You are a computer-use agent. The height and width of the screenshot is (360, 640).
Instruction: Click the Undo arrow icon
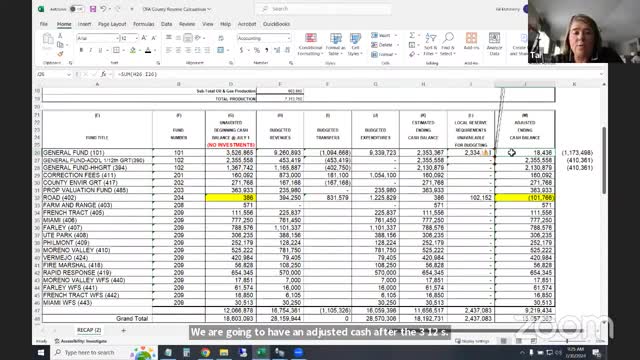104,9
